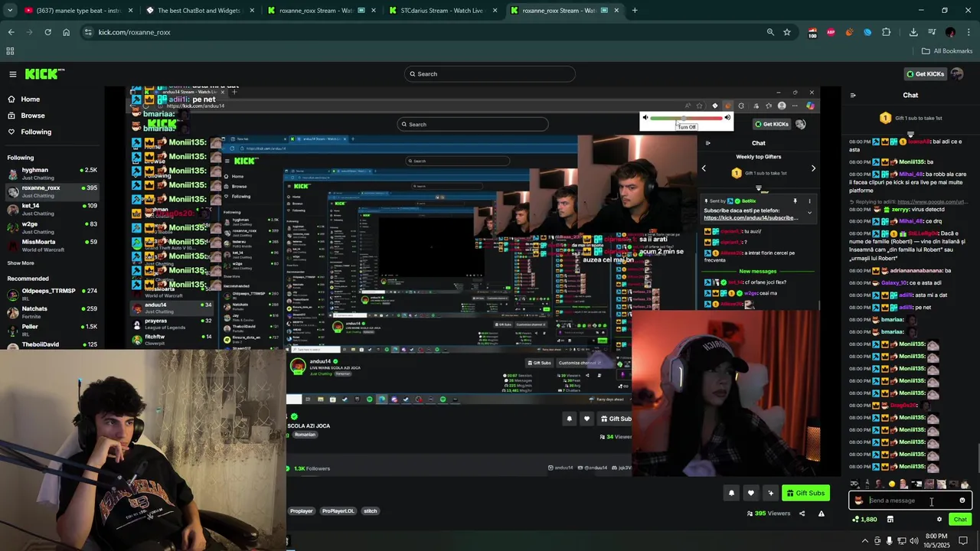Open ket_14's channel in Following list

51,209
